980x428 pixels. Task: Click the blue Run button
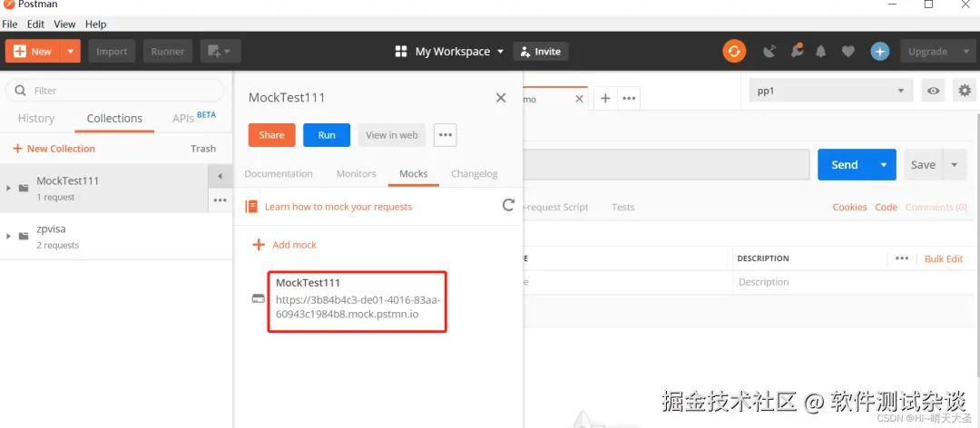point(327,135)
